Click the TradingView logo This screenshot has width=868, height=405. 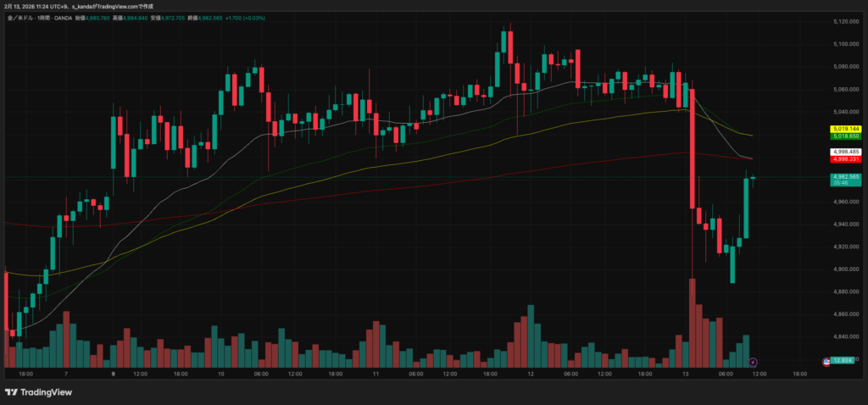tap(38, 392)
